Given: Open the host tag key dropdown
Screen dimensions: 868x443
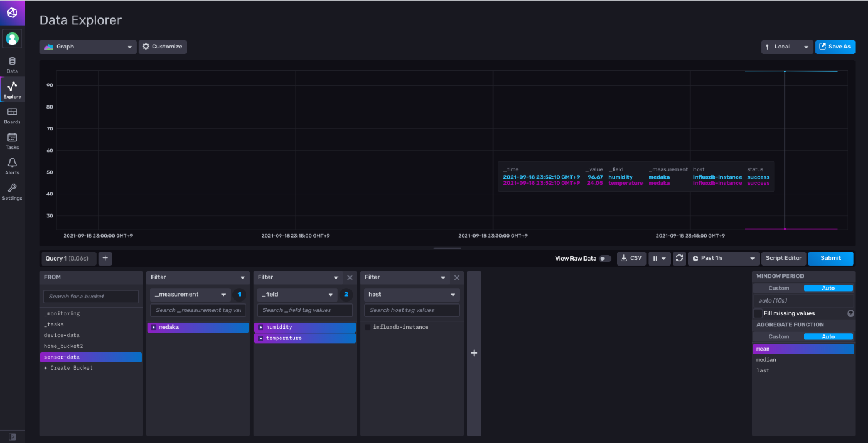Looking at the screenshot, I should pos(412,295).
